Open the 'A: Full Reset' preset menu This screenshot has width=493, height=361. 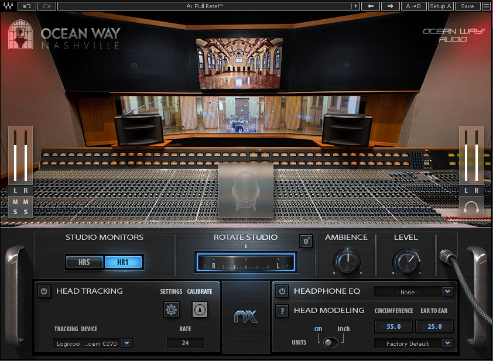(204, 6)
